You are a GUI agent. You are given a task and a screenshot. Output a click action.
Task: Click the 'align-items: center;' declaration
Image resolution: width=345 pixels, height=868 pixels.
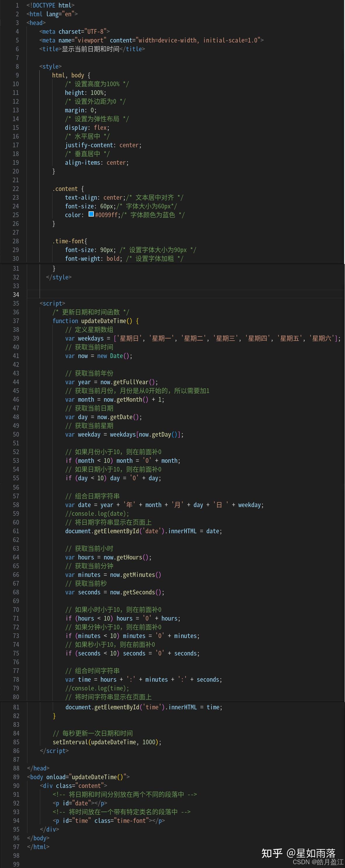point(97,163)
